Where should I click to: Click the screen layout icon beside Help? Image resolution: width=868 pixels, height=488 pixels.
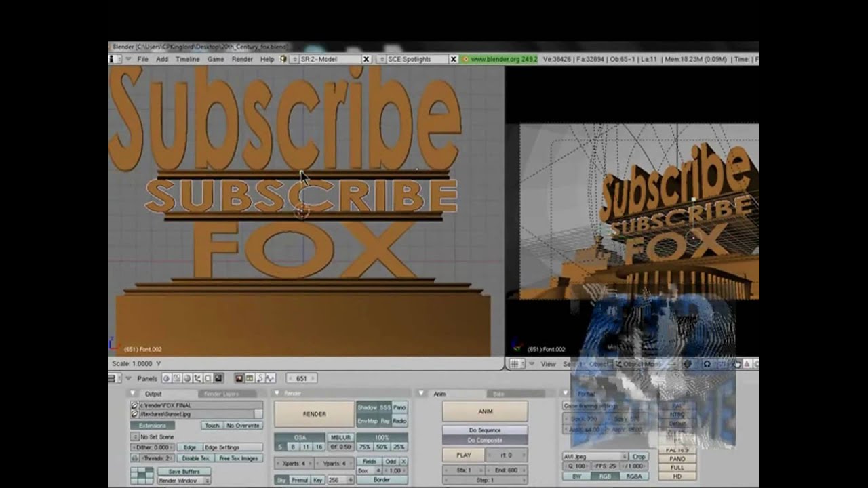pyautogui.click(x=283, y=60)
